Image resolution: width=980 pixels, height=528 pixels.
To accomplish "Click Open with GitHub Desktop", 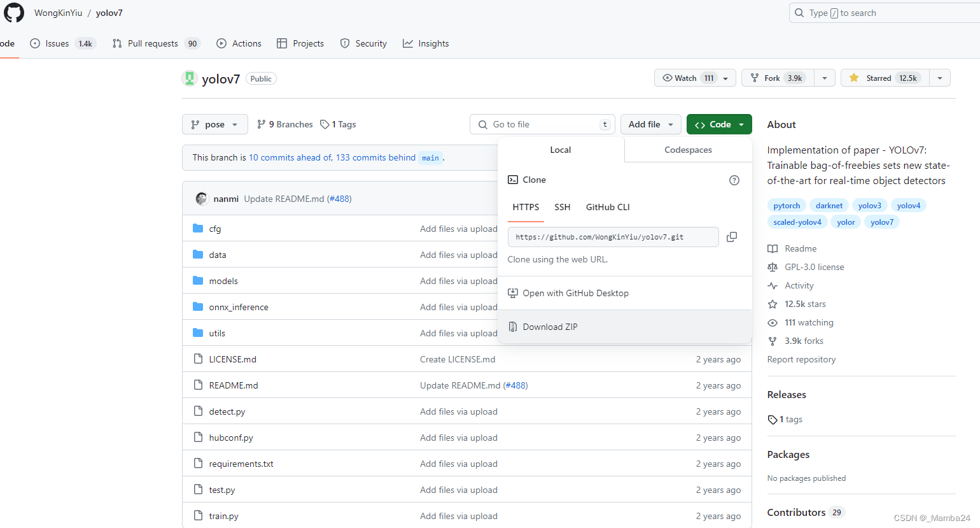I will point(624,293).
